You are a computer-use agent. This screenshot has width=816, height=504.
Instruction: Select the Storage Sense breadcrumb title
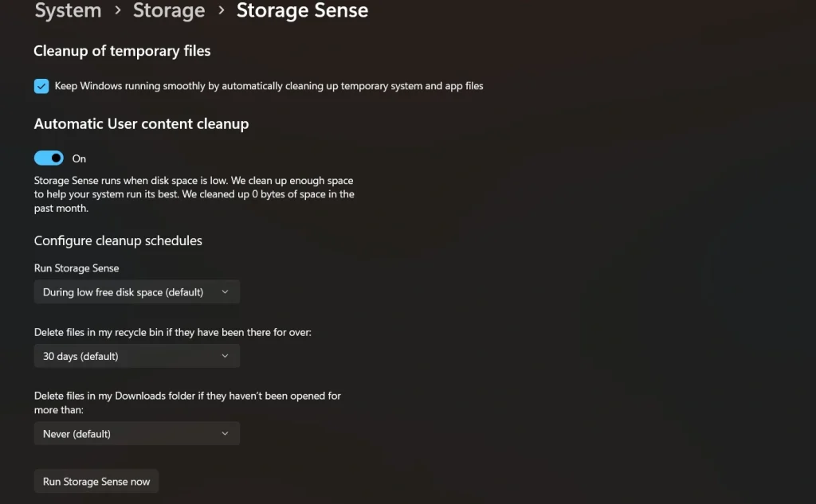coord(302,11)
